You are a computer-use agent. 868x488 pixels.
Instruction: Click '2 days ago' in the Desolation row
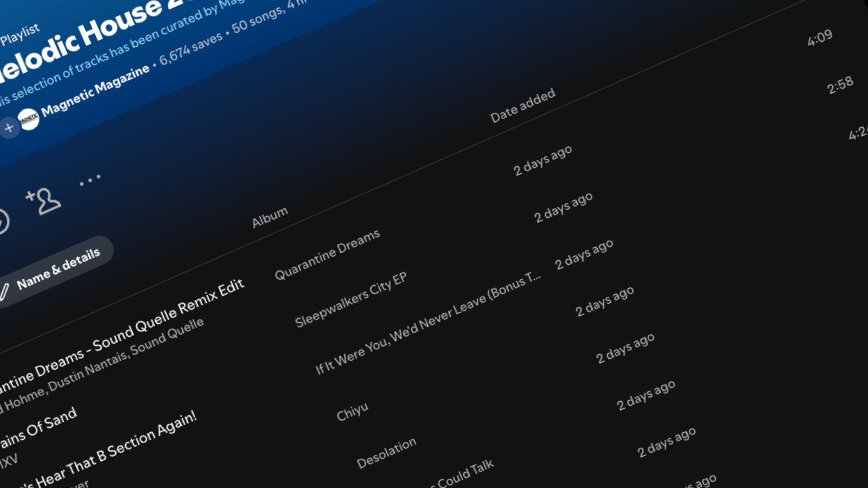coord(625,348)
